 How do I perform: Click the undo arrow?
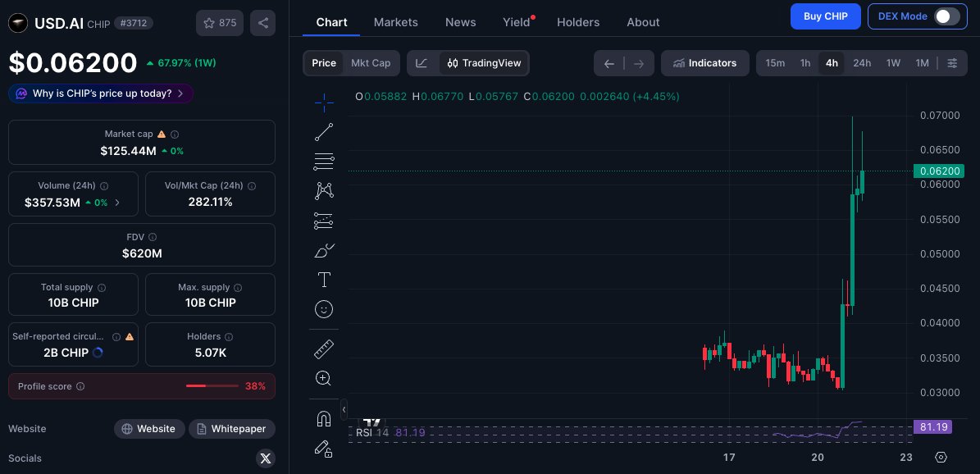[x=609, y=63]
